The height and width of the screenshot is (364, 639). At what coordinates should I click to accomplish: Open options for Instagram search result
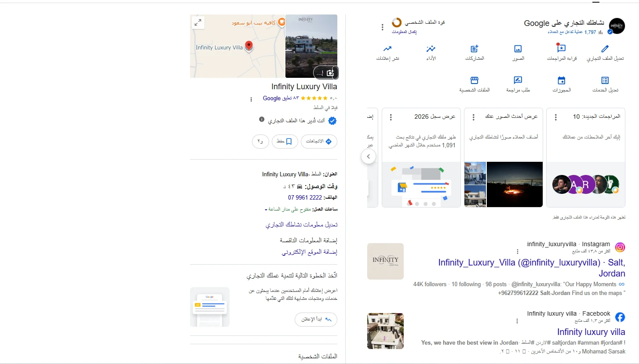click(x=518, y=252)
